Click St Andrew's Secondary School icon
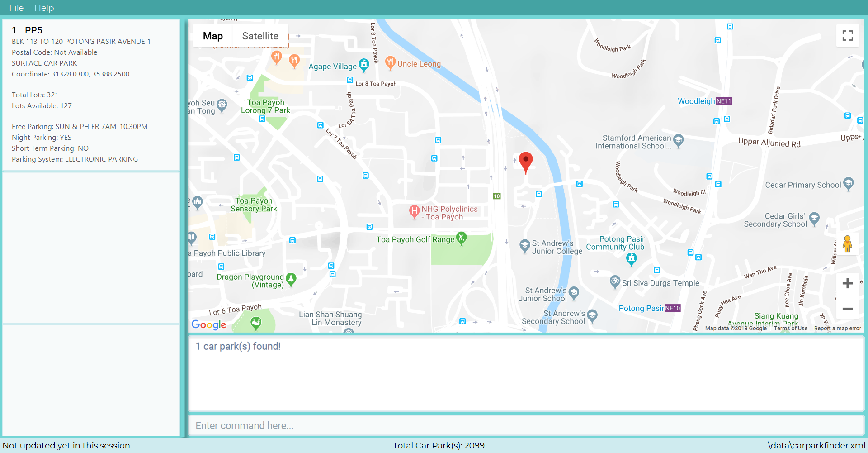The image size is (868, 453). [x=592, y=316]
